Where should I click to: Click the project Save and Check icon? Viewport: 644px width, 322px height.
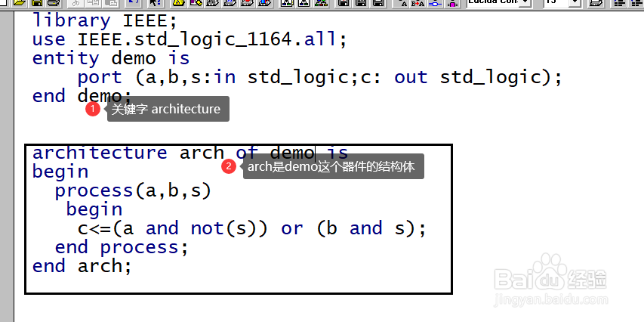[344, 3]
